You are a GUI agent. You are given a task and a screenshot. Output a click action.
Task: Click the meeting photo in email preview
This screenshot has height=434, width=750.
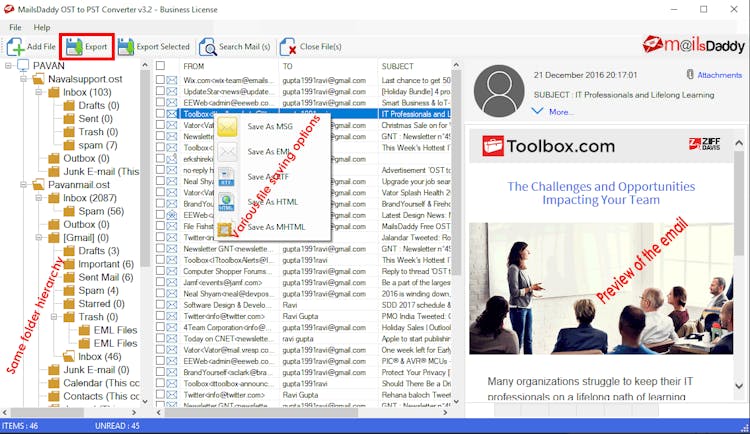601,288
